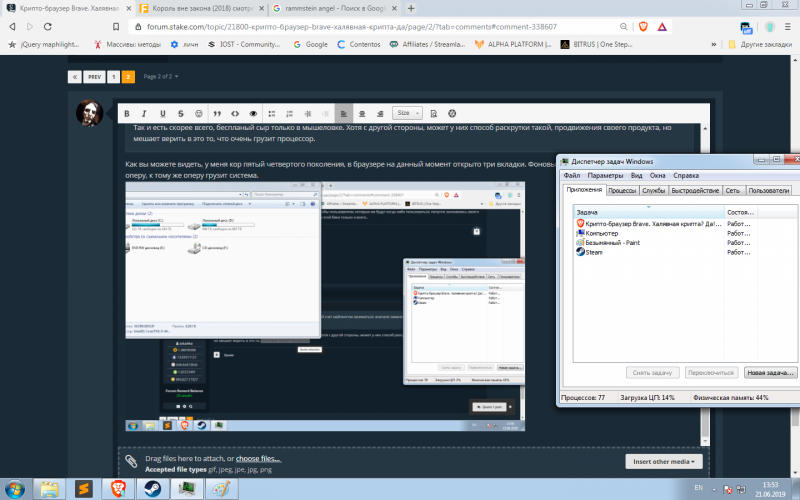Image resolution: width=800 pixels, height=500 pixels.
Task: Open the browser profile avatar
Action: point(770,27)
